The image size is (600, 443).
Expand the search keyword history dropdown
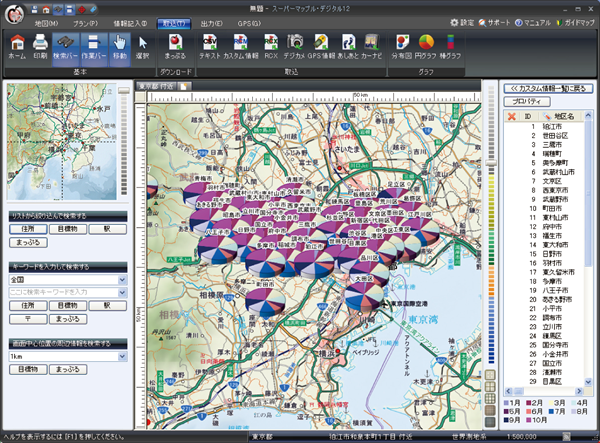coord(122,291)
